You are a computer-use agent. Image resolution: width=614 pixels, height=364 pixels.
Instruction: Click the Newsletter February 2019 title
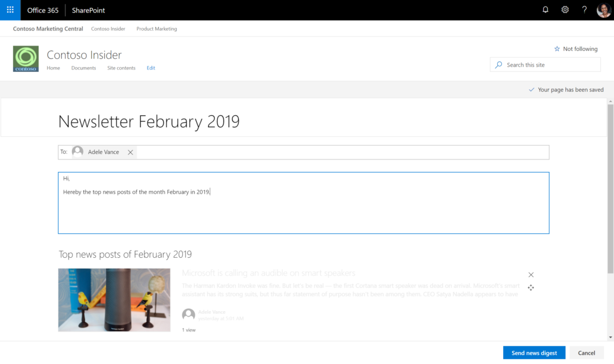click(149, 122)
